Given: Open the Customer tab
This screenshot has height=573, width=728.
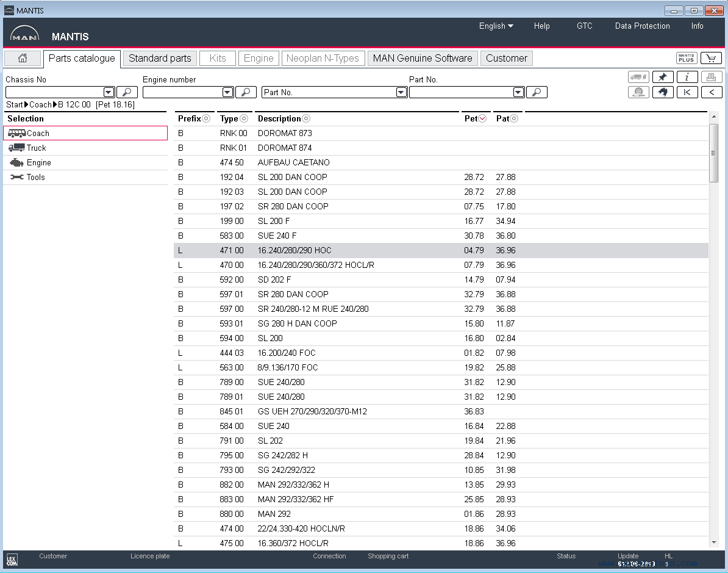Looking at the screenshot, I should [x=507, y=58].
